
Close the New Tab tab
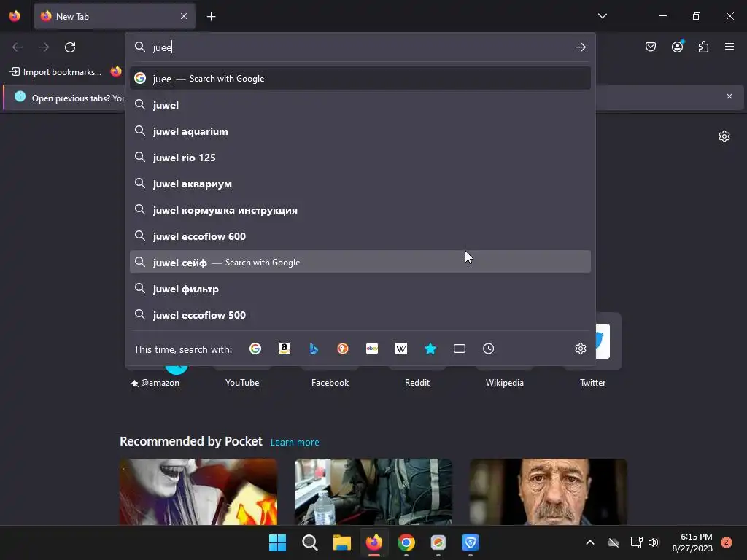point(184,16)
